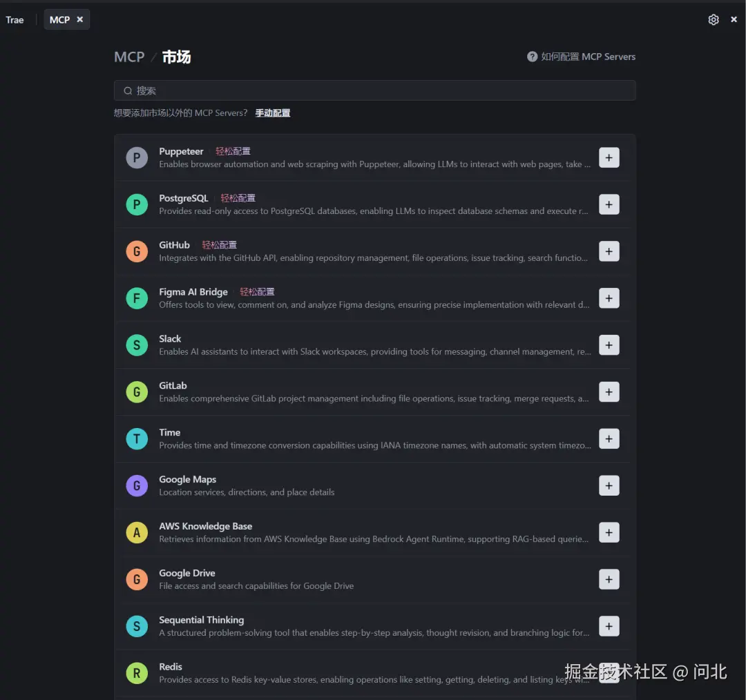Click the Redis server icon
The image size is (746, 700).
137,673
